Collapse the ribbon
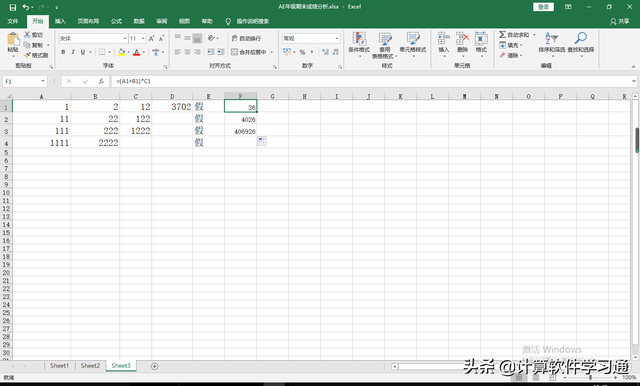This screenshot has height=386, width=640. pyautogui.click(x=633, y=67)
